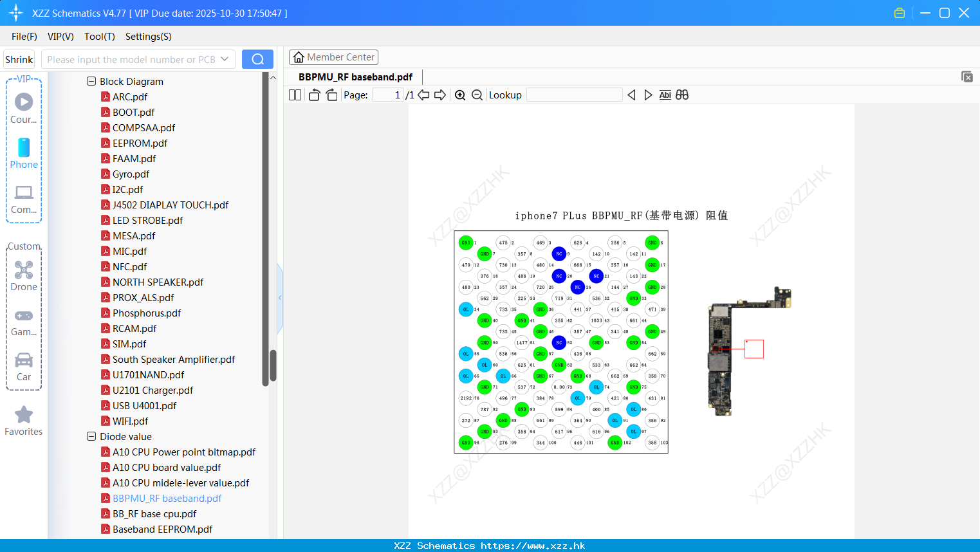Click the file tree scrollbar thumb
The width and height of the screenshot is (980, 552).
tap(273, 365)
